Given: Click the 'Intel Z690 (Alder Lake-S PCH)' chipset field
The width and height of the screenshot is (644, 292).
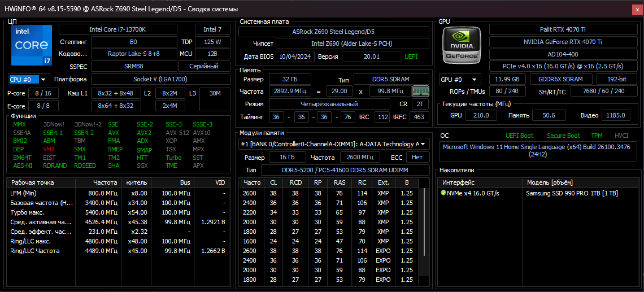Looking at the screenshot, I should (353, 43).
